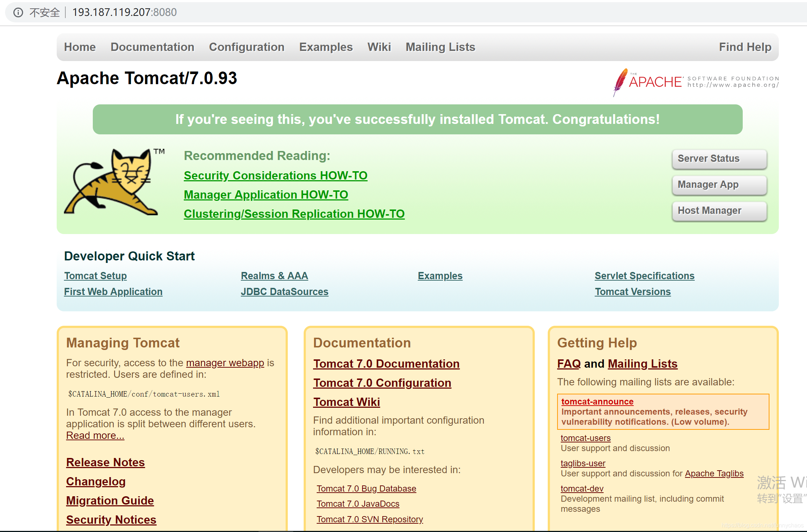The height and width of the screenshot is (532, 807).
Task: Open the Tomcat Setup link
Action: [95, 276]
